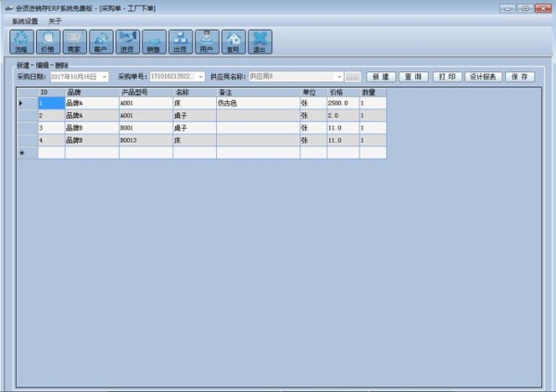Click the 退出 exit X icon
The width and height of the screenshot is (556, 392).
click(x=259, y=42)
